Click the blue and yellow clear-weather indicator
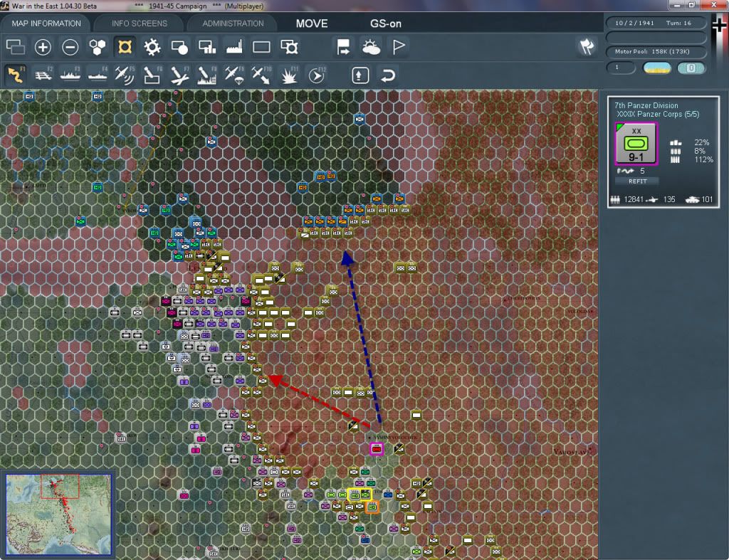Viewport: 729px width, 560px height. (657, 68)
